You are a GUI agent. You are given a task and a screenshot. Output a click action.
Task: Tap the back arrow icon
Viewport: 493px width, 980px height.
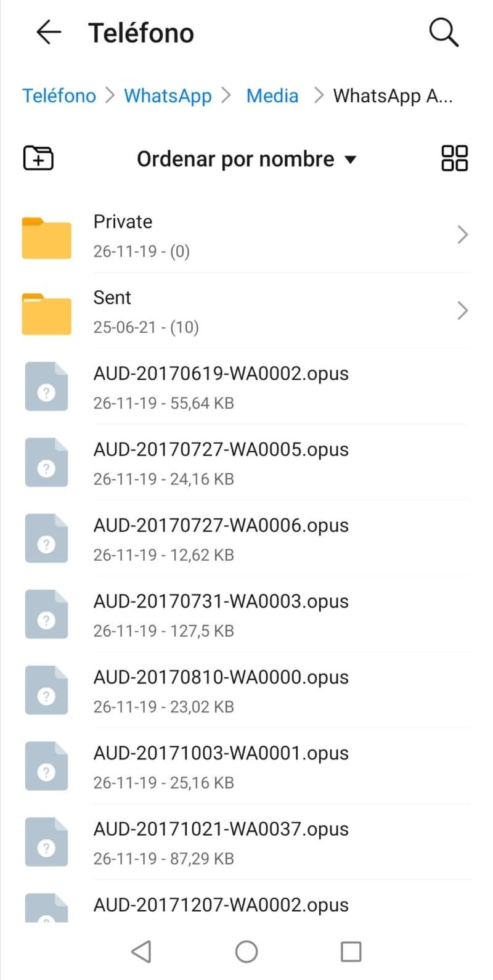pos(49,32)
